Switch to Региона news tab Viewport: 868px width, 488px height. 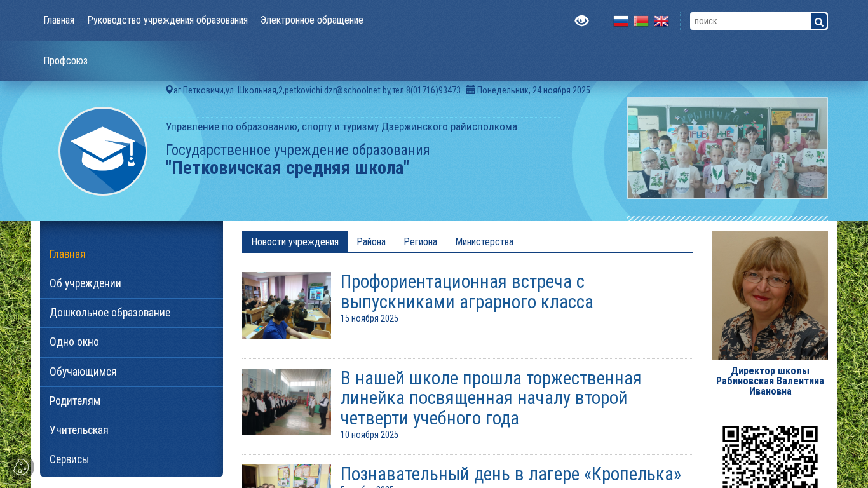click(x=421, y=241)
